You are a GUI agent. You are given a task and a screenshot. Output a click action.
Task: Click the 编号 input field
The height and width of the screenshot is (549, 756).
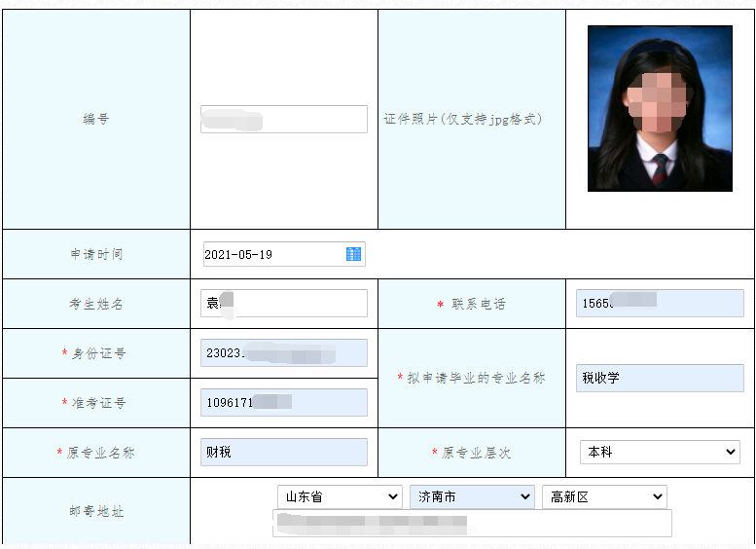284,119
